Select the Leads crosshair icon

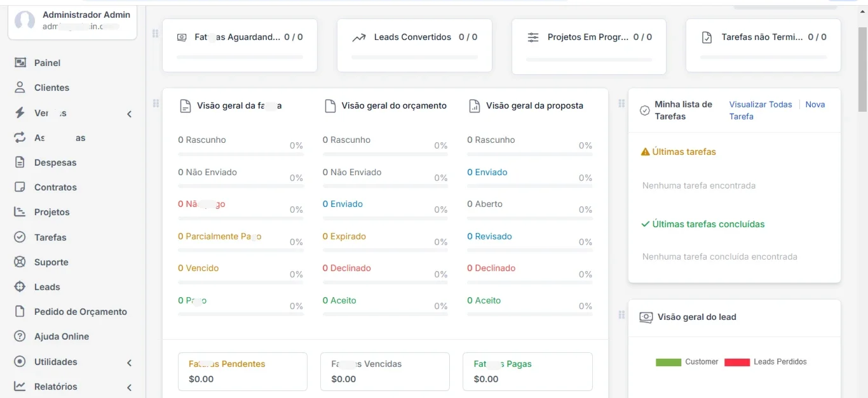tap(20, 287)
